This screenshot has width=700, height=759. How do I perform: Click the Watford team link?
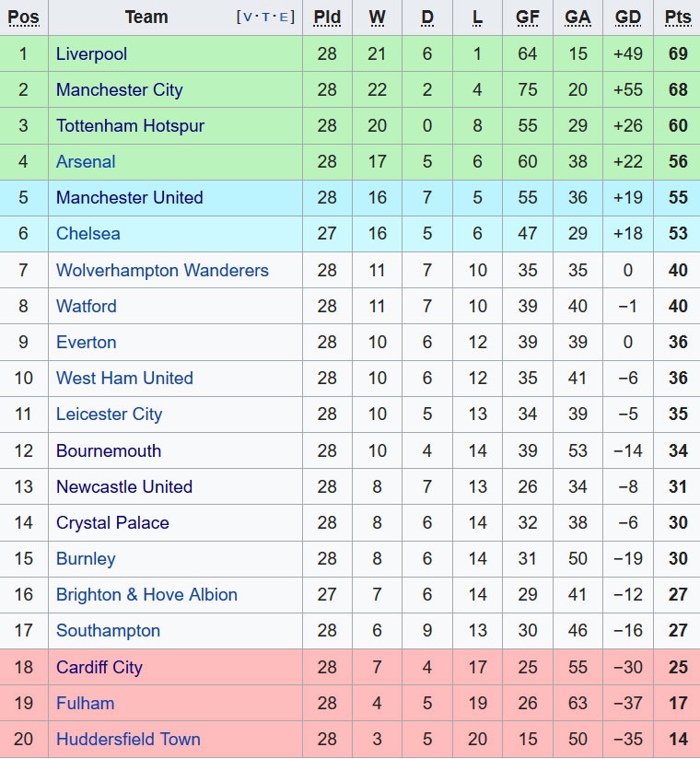[87, 306]
